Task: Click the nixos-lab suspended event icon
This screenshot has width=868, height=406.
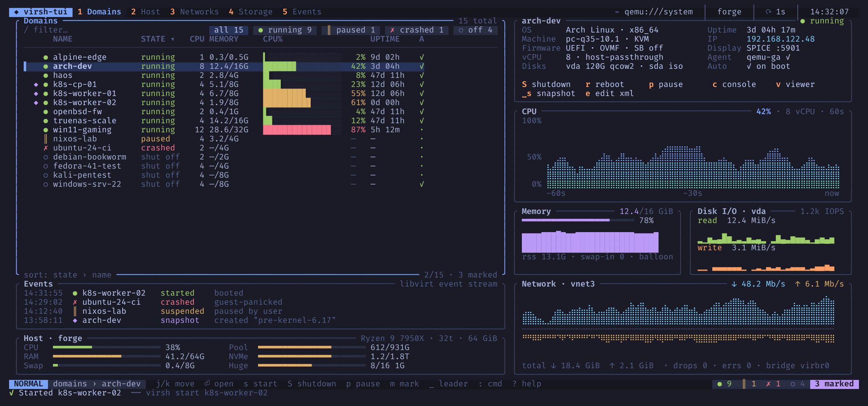Action: pos(75,311)
